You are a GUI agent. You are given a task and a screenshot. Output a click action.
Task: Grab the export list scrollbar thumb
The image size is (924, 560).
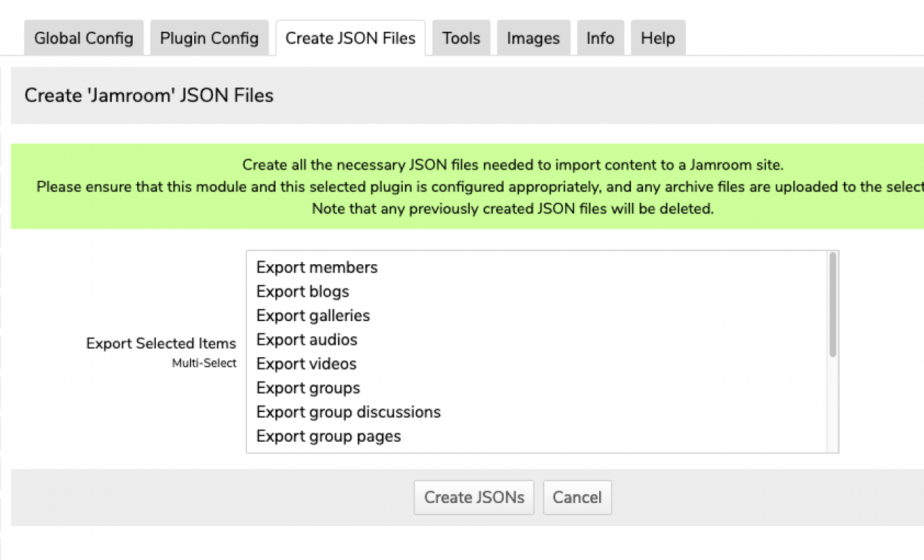click(x=832, y=304)
